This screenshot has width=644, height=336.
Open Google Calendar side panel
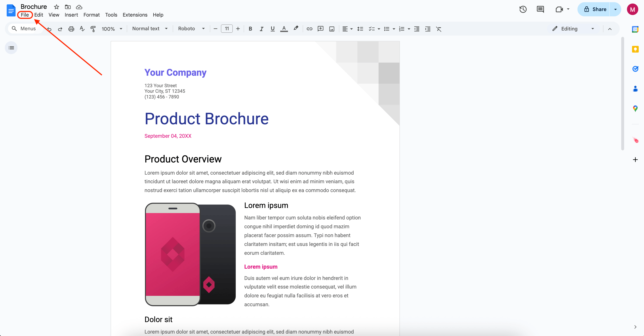coord(635,29)
